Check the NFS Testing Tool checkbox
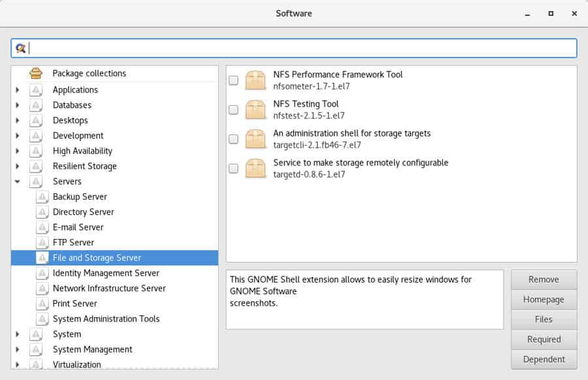Image resolution: width=588 pixels, height=380 pixels. click(233, 110)
